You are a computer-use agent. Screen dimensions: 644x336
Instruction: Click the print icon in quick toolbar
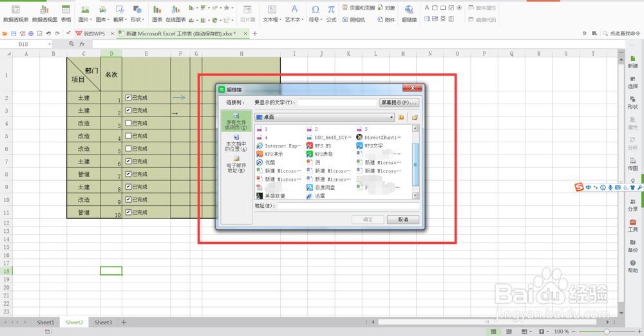click(x=31, y=33)
